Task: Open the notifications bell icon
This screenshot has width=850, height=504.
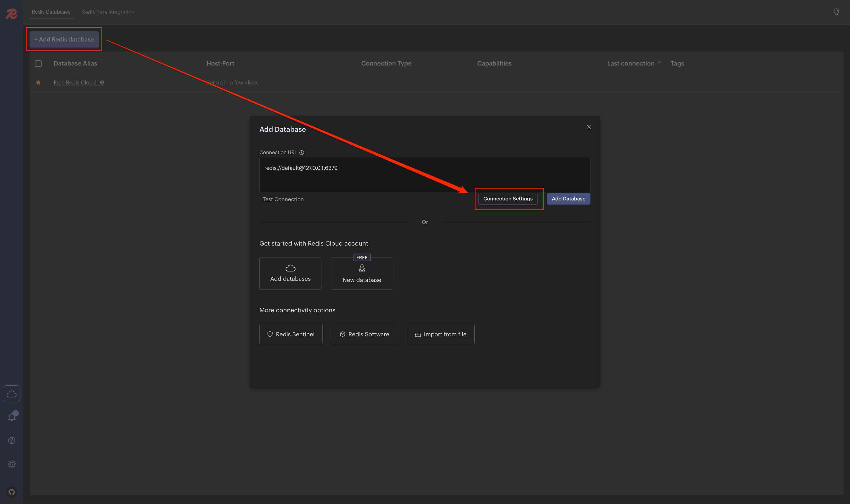Action: pos(12,417)
